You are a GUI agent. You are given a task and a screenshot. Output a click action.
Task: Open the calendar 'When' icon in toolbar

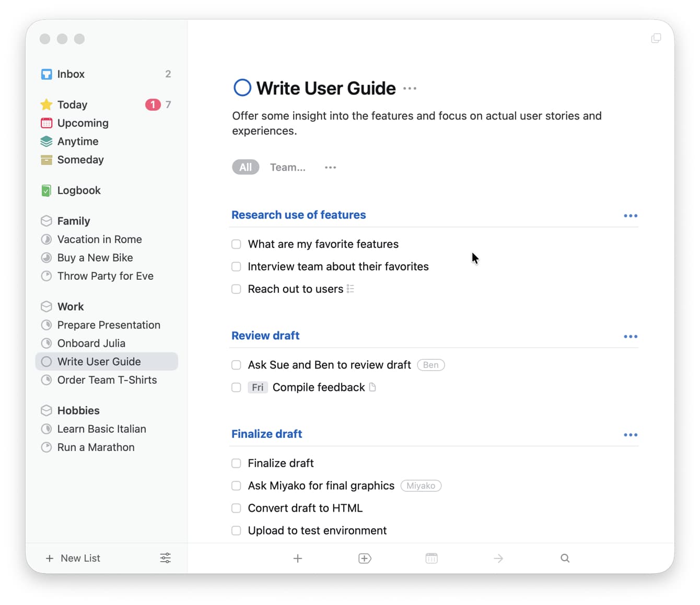[x=431, y=559]
